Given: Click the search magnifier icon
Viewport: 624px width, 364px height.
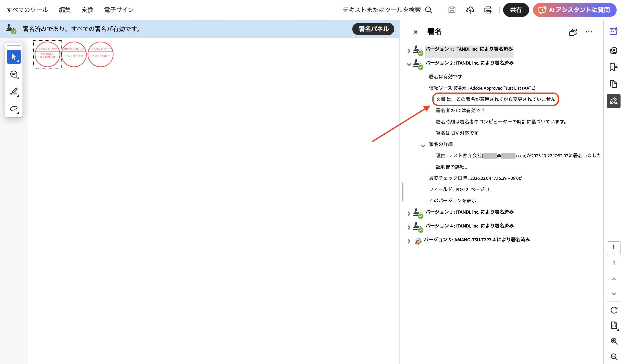Looking at the screenshot, I should tap(429, 10).
